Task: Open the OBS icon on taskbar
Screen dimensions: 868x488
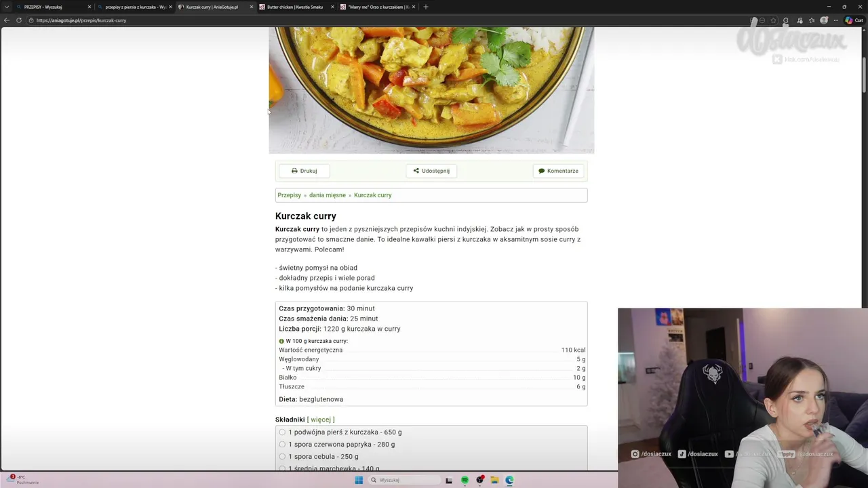Action: [x=479, y=480]
